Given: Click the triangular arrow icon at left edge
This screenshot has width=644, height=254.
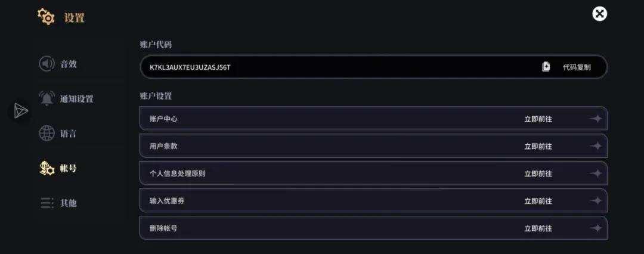Looking at the screenshot, I should point(21,111).
